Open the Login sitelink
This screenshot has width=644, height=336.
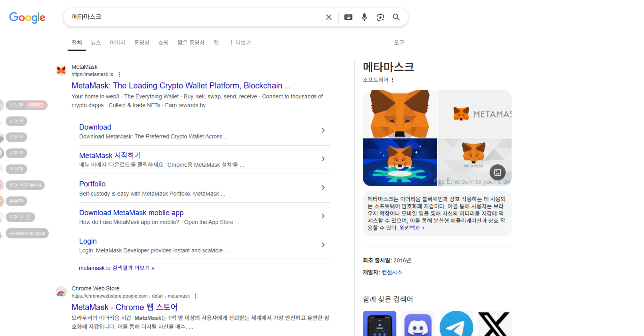(x=88, y=241)
